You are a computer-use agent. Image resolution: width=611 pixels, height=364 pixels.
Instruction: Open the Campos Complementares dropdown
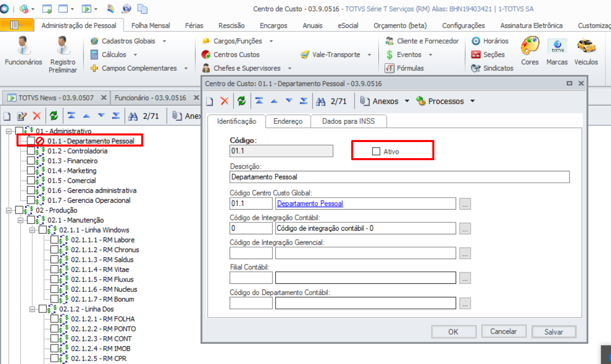click(186, 68)
